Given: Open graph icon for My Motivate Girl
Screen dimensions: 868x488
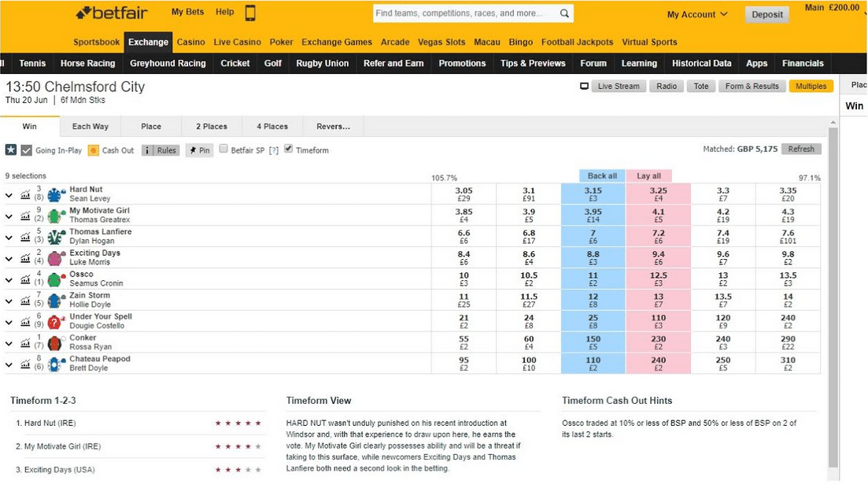Looking at the screenshot, I should pos(25,216).
